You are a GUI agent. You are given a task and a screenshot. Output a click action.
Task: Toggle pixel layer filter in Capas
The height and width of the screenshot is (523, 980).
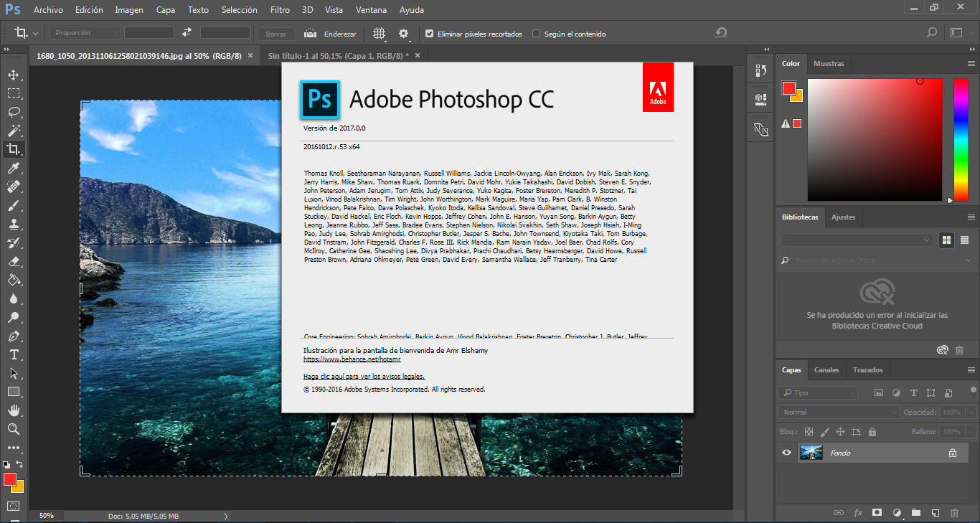point(878,393)
